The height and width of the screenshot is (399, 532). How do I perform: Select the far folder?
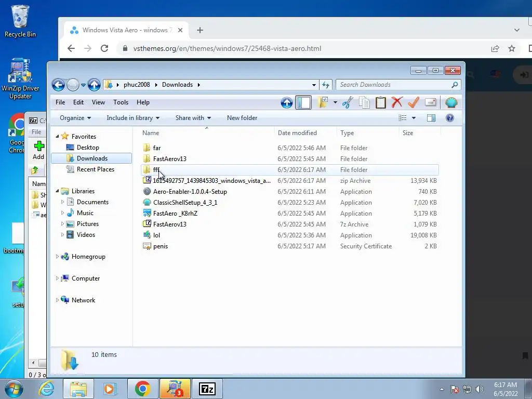290,148
